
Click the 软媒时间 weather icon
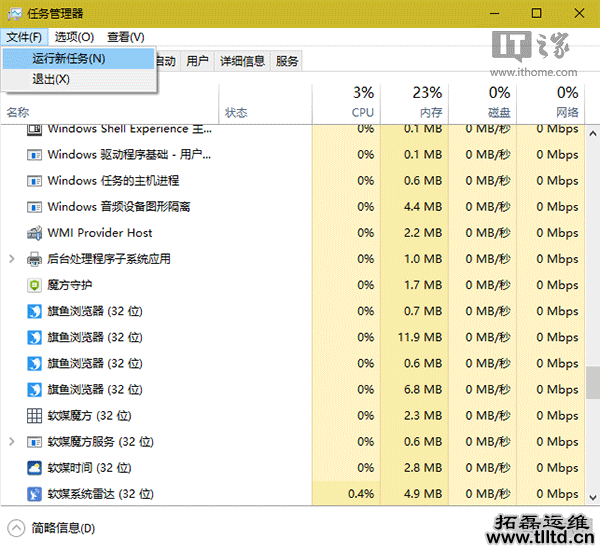pos(34,468)
